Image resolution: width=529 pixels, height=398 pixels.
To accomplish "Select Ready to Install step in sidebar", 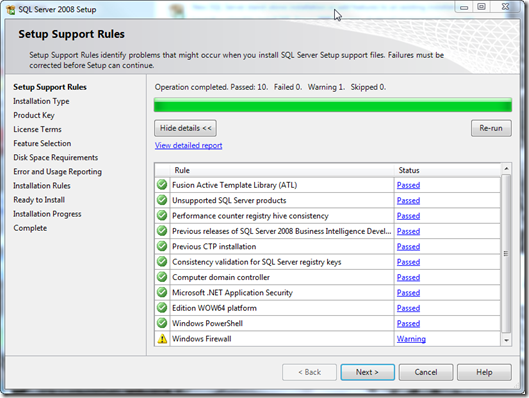I will pyautogui.click(x=39, y=200).
